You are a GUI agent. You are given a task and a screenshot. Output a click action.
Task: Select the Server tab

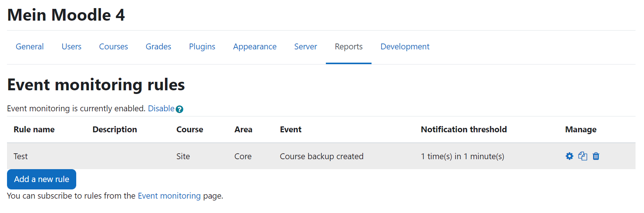click(x=306, y=47)
